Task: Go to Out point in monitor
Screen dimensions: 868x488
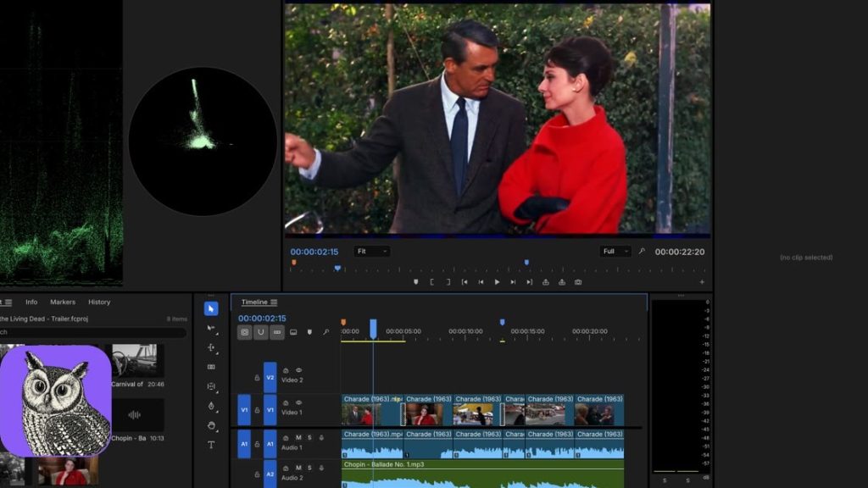Action: (529, 282)
